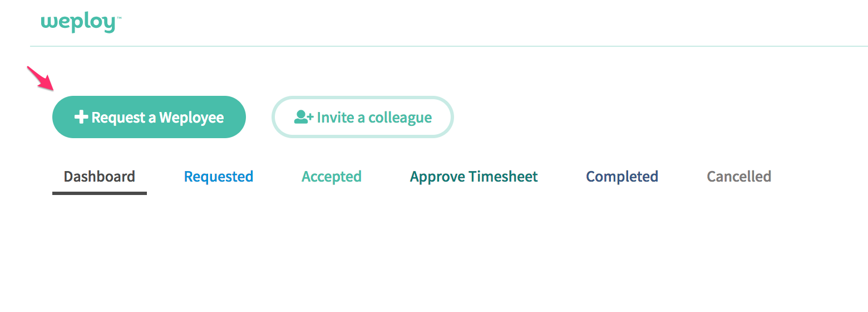The height and width of the screenshot is (312, 868).
Task: Click the dark underline beneath Dashboard
Action: tap(100, 193)
